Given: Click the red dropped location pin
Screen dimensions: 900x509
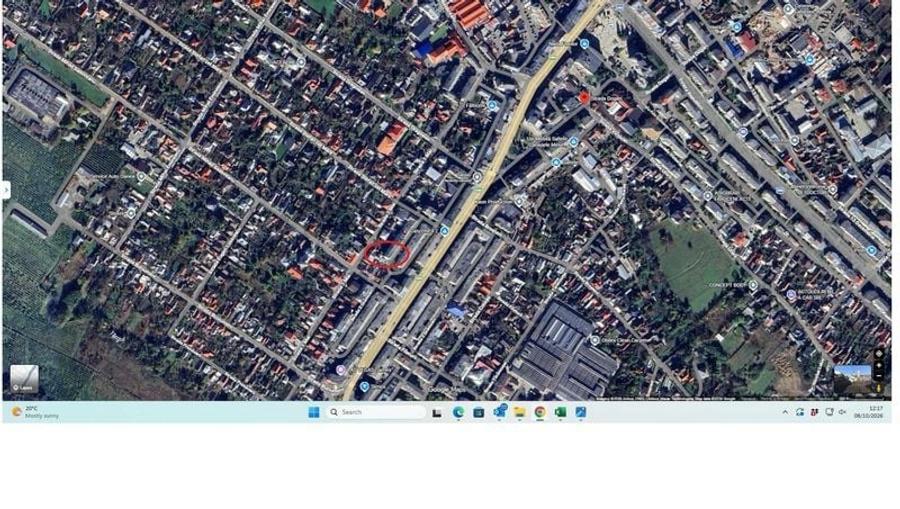Looking at the screenshot, I should pyautogui.click(x=584, y=98).
